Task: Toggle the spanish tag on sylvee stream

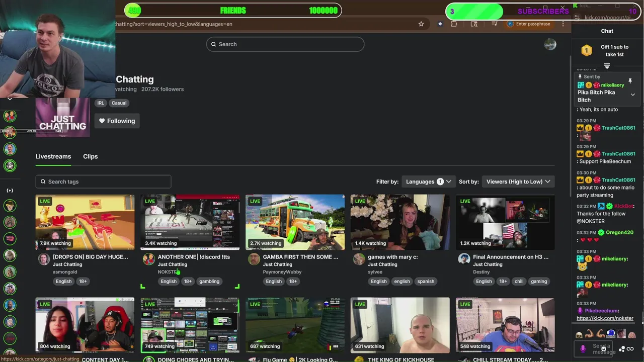Action: tap(426, 282)
